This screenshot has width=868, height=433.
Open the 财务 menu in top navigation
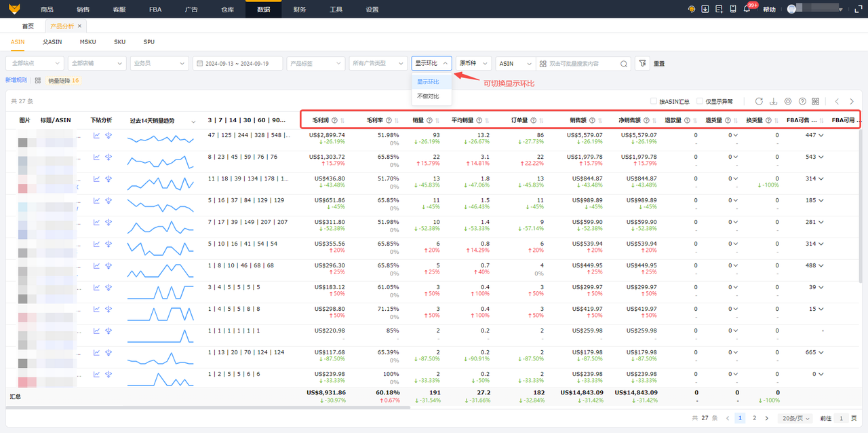click(299, 10)
